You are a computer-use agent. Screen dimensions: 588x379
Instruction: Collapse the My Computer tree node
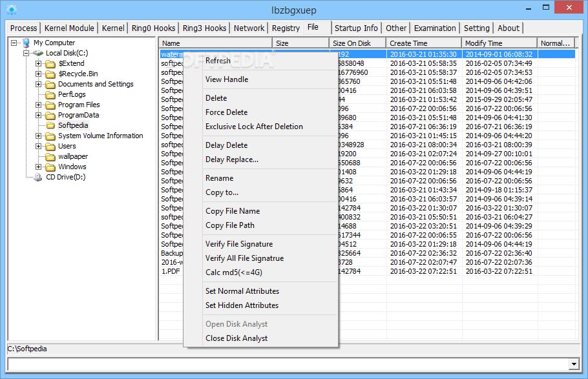coord(14,43)
